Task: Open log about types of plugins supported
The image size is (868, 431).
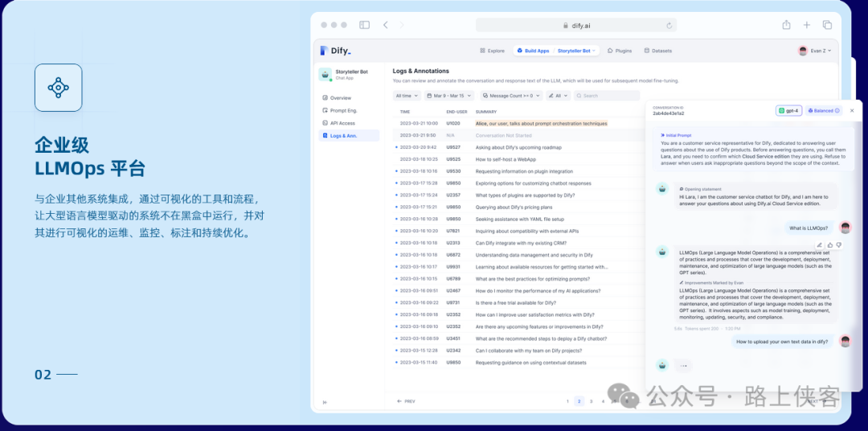Action: click(518, 195)
